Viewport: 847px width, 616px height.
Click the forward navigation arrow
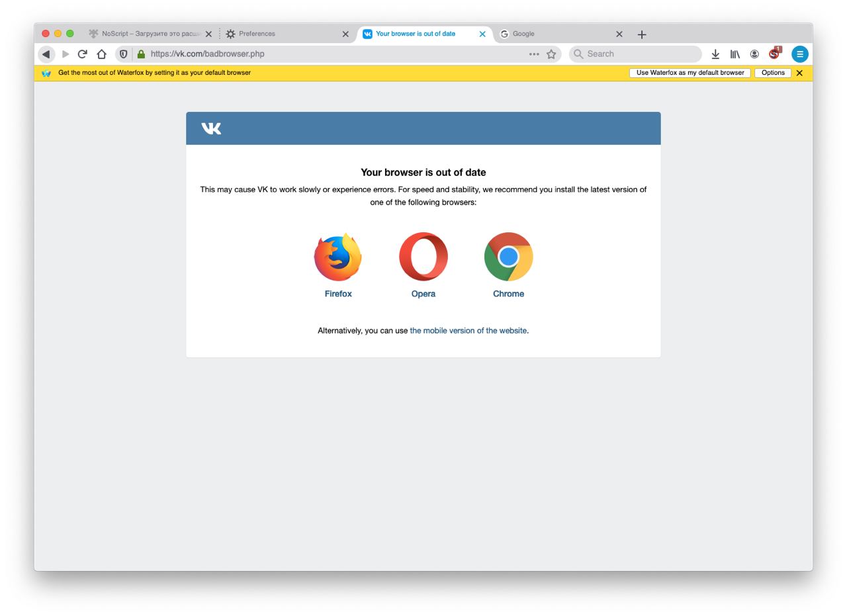[x=65, y=54]
